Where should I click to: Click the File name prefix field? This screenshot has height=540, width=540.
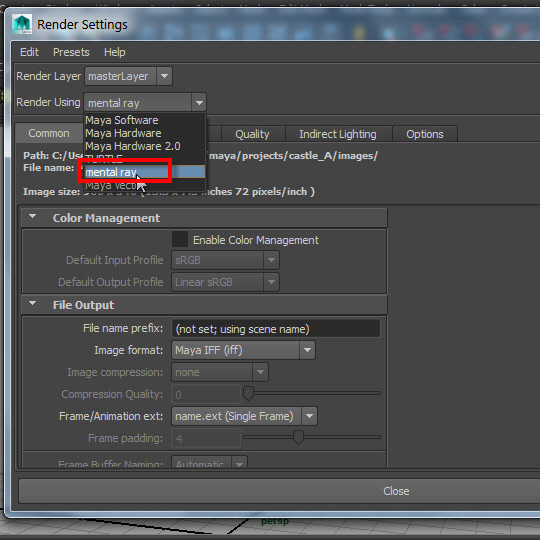(x=276, y=329)
